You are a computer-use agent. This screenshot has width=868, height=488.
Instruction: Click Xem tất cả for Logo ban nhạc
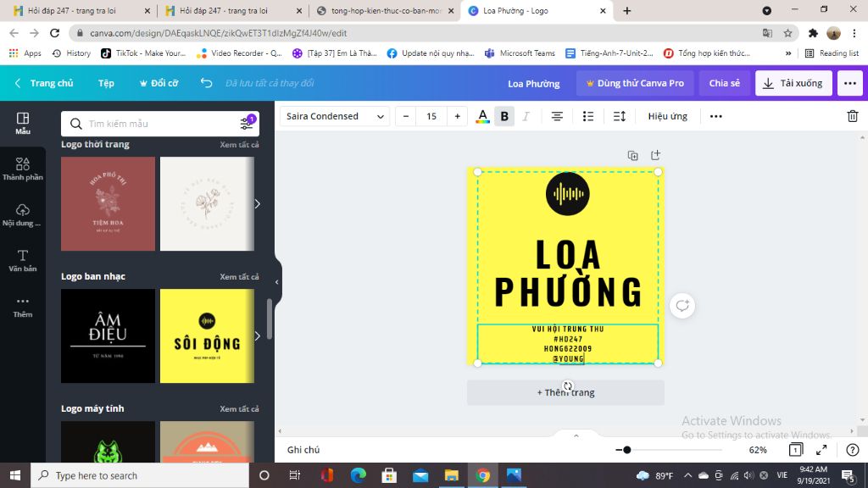click(239, 277)
